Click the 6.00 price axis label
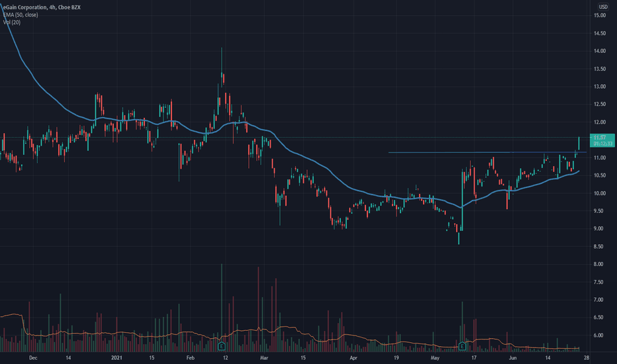 coord(598,336)
